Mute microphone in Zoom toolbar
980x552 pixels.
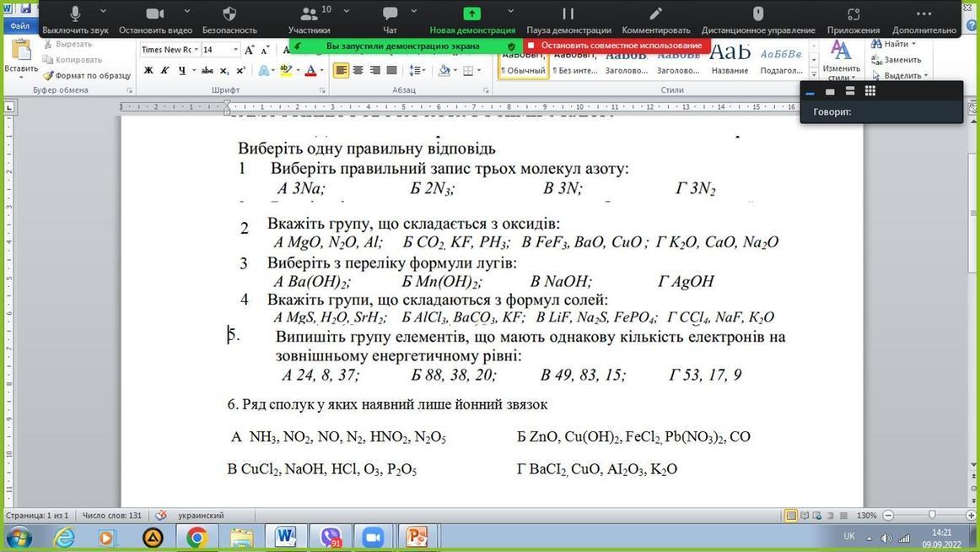[x=75, y=19]
